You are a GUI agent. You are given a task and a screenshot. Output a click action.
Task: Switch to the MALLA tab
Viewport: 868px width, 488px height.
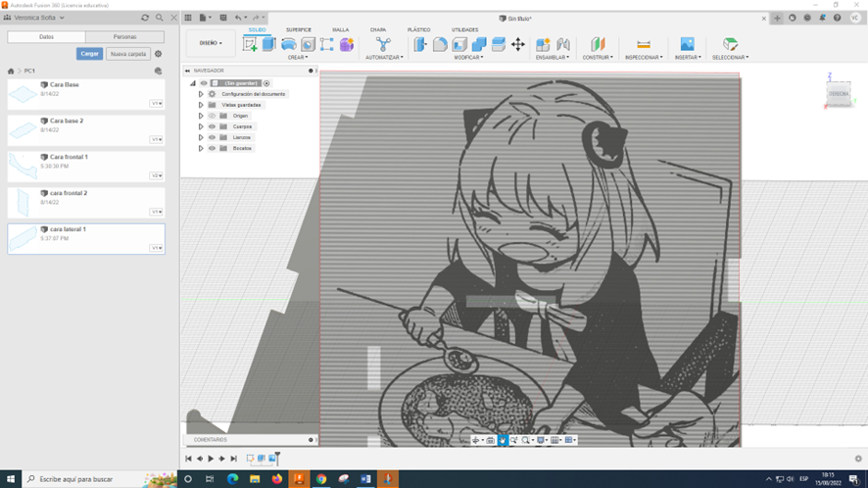[x=341, y=30]
